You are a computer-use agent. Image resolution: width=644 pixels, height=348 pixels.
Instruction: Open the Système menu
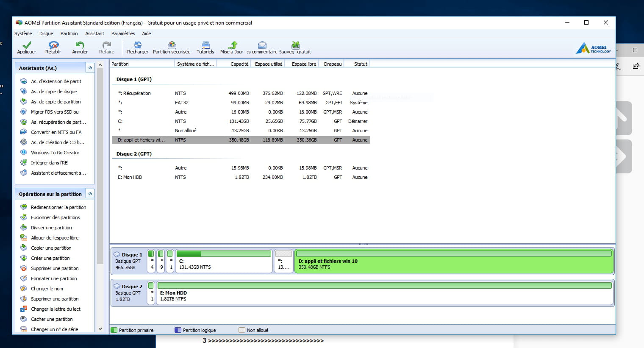23,33
